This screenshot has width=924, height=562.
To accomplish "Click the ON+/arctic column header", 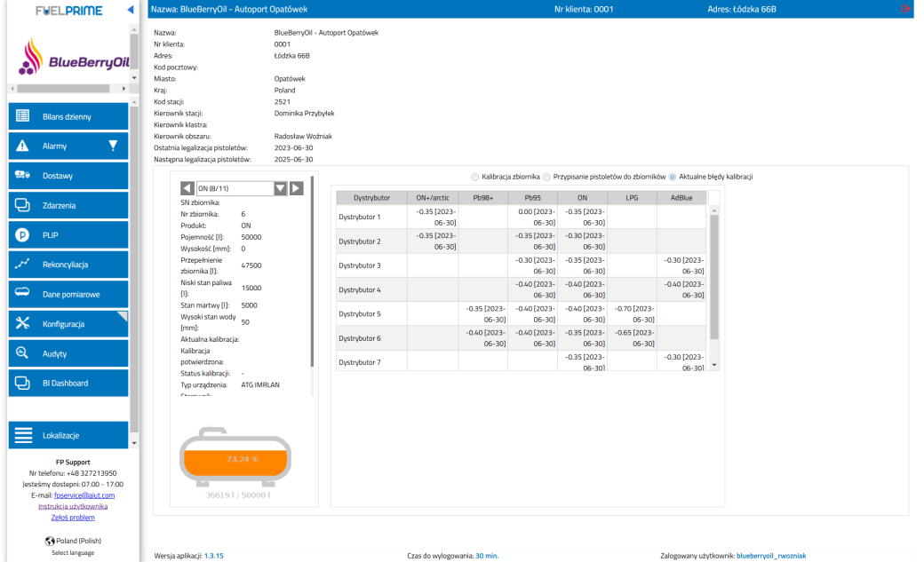I will [433, 197].
